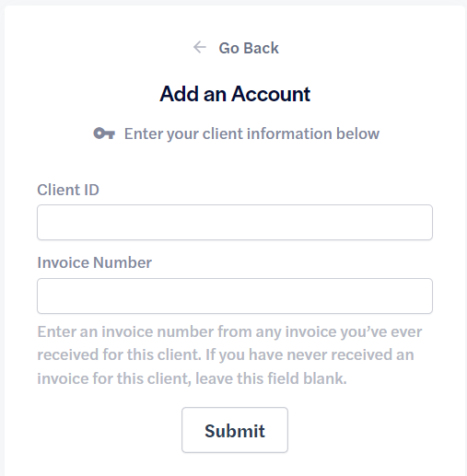This screenshot has height=476, width=467.
Task: Click the word 'ID' in the Client ID label
Action: pyautogui.click(x=91, y=190)
